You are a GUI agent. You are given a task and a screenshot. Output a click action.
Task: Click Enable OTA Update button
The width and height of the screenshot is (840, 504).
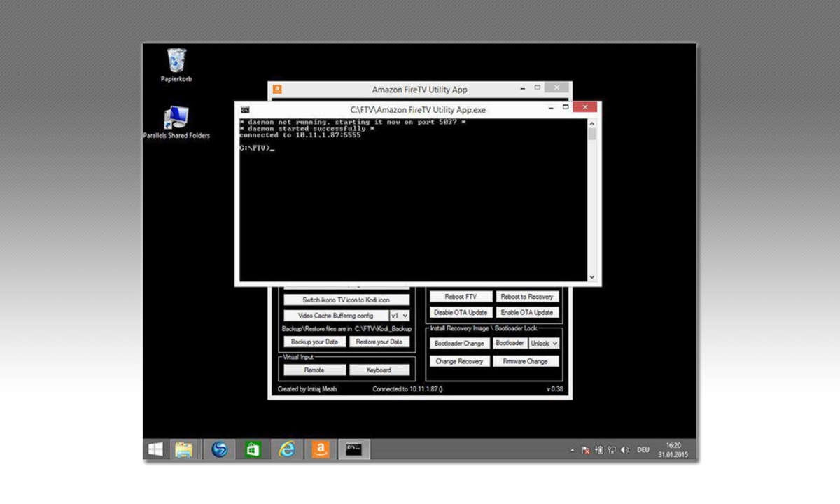point(527,312)
